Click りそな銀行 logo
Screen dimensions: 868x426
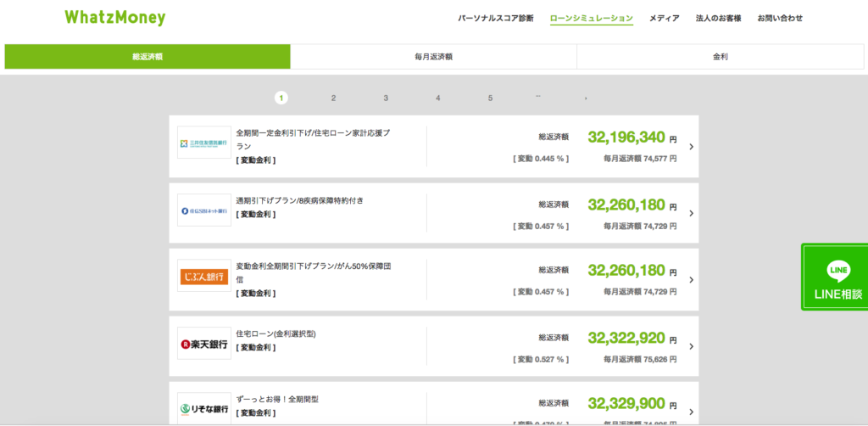coord(204,409)
